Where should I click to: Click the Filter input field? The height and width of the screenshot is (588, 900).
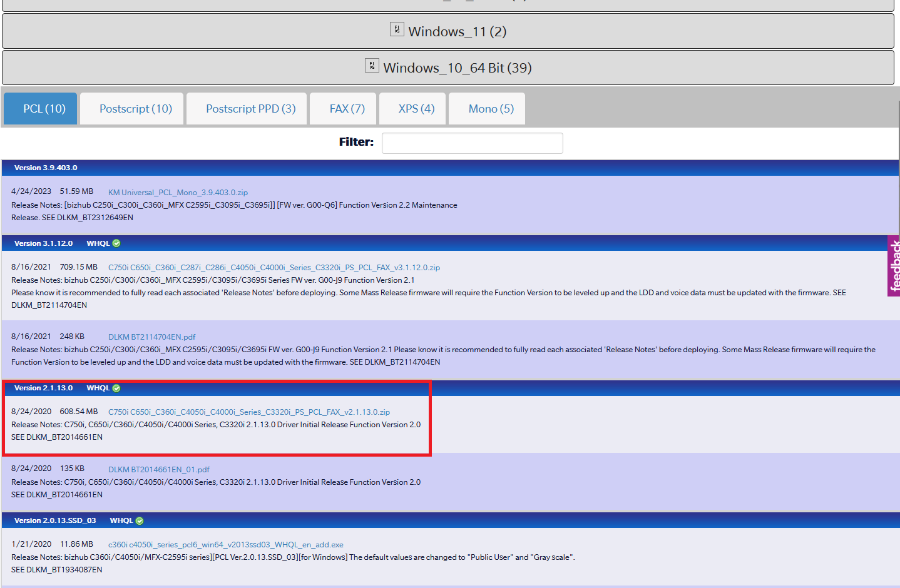[473, 143]
